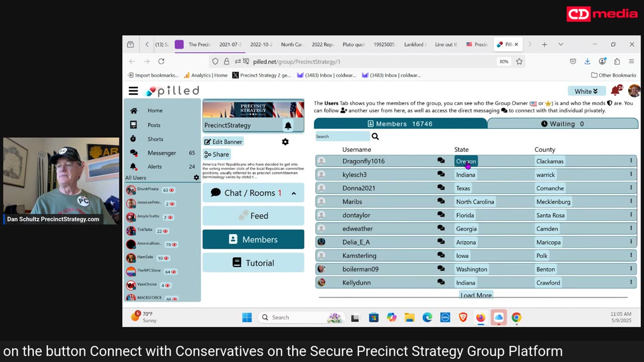The image size is (644, 362).
Task: Open Shorts in pilled sidebar
Action: (x=155, y=139)
